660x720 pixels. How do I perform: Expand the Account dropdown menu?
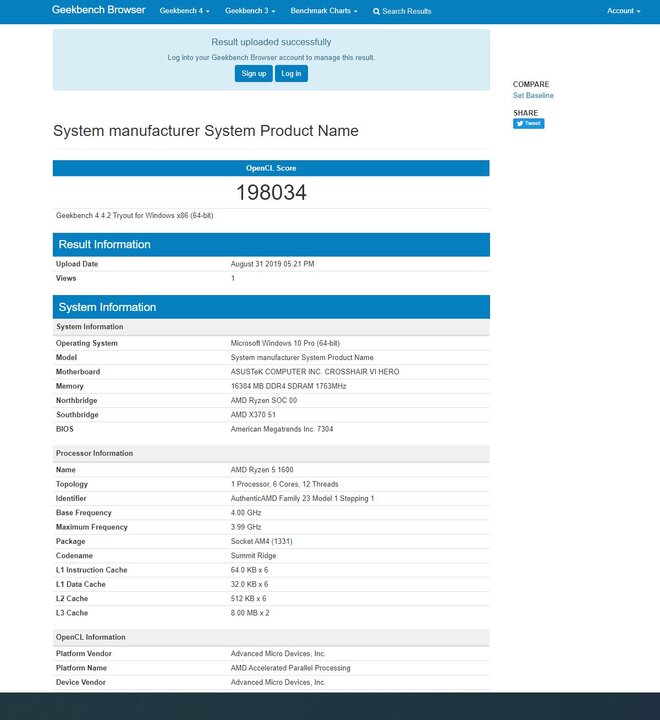click(x=624, y=11)
